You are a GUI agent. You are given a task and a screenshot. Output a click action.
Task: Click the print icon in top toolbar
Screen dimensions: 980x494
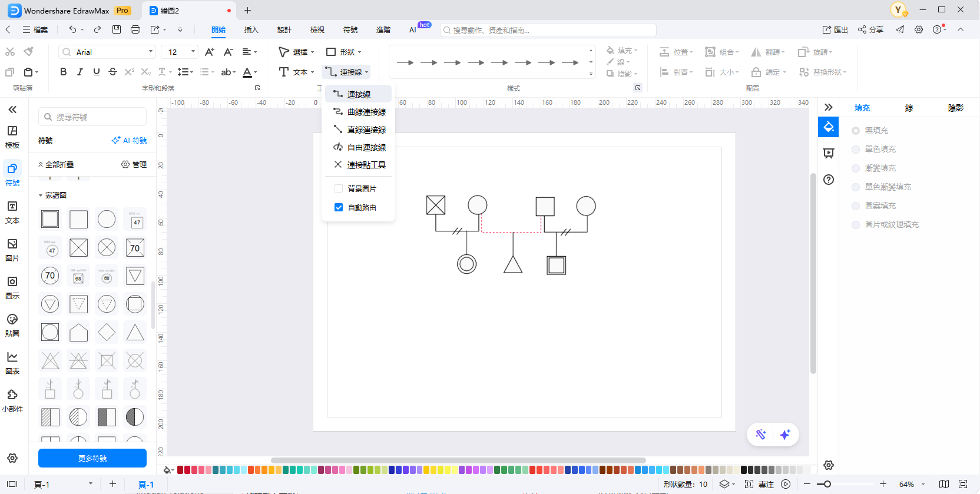click(x=135, y=29)
